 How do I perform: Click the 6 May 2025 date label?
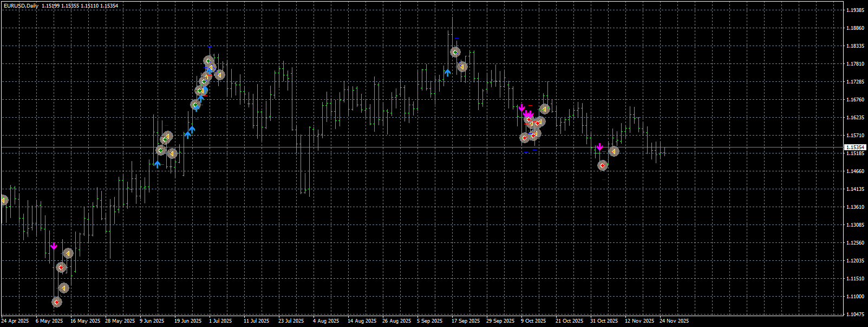point(49,321)
